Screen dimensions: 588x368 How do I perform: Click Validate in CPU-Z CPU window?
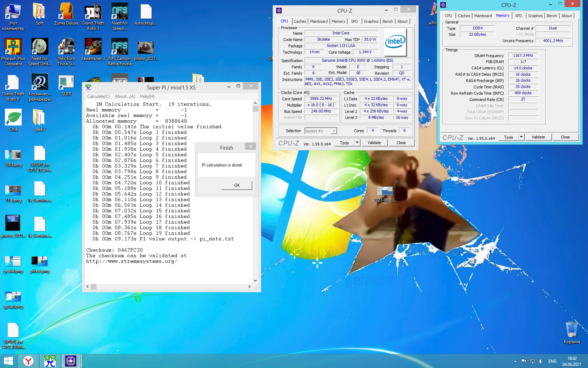[374, 143]
